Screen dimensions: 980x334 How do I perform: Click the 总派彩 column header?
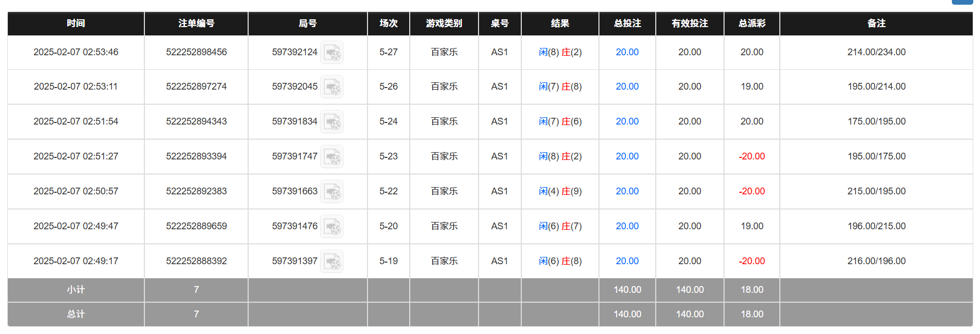click(751, 23)
